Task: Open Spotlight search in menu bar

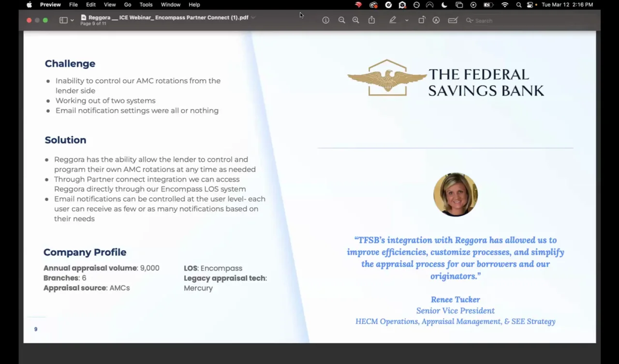Action: [x=519, y=5]
